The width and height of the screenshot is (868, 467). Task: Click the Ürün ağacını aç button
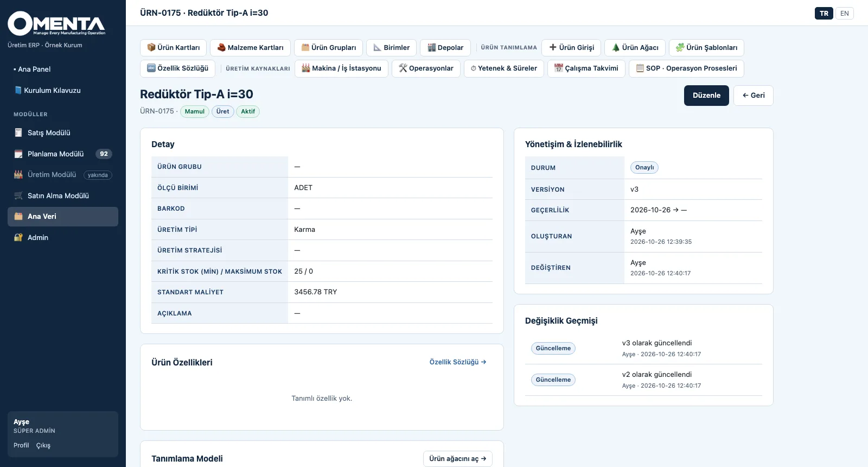(x=458, y=459)
